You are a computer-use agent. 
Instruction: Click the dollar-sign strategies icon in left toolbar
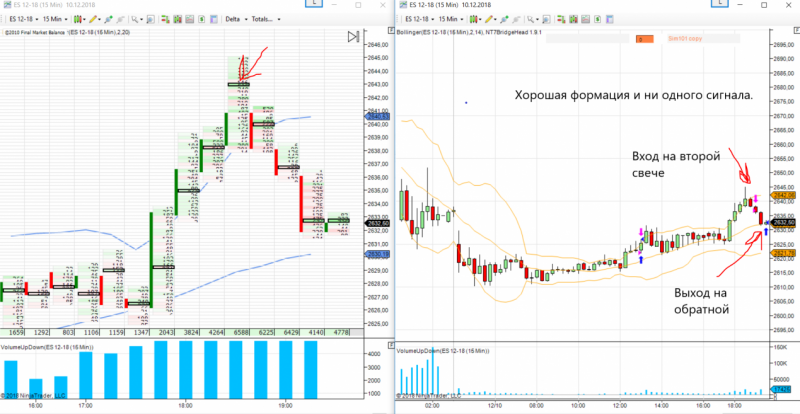(x=202, y=19)
